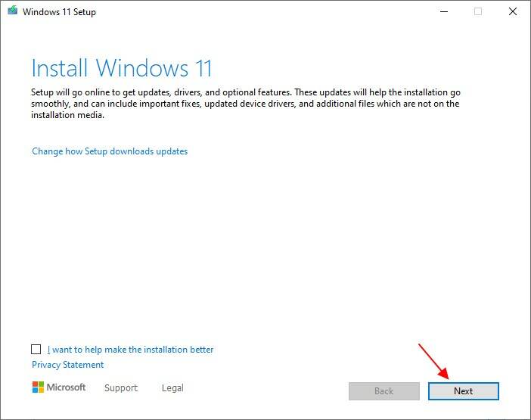Viewport: 531px width, 420px height.
Task: Click the Windows 11 Setup title bar icon
Action: (13, 11)
